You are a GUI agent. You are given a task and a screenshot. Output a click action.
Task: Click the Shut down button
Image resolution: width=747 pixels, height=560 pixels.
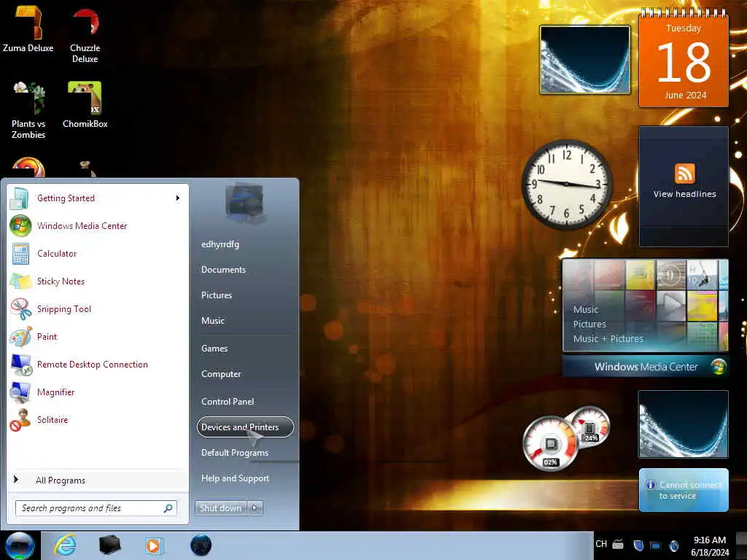click(x=220, y=507)
